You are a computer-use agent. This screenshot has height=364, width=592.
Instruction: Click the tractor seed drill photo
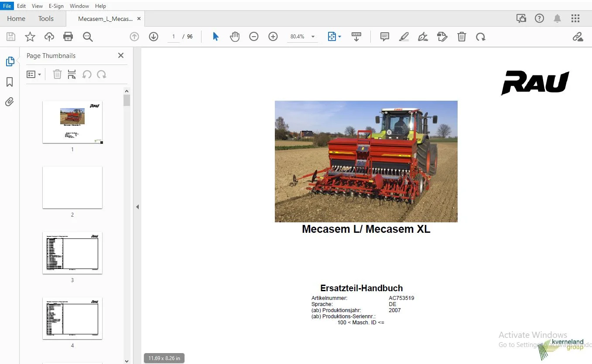(x=366, y=162)
